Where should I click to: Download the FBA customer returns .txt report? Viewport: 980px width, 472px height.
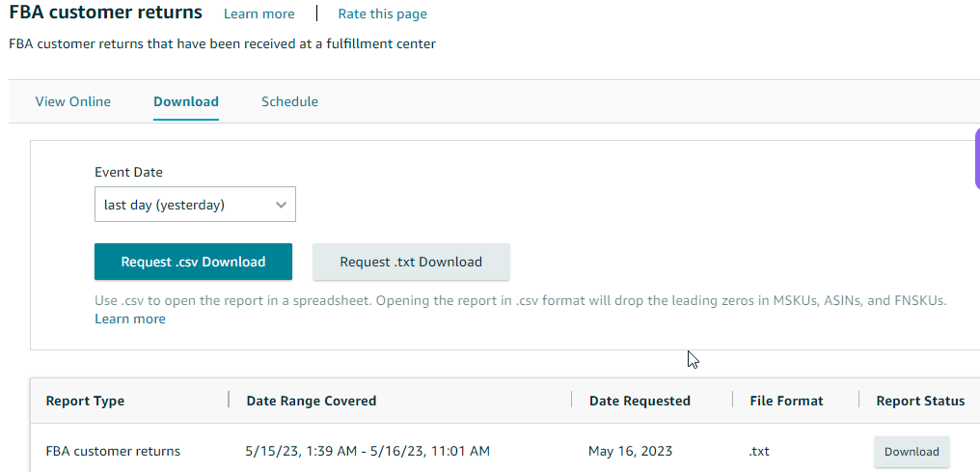pos(912,452)
